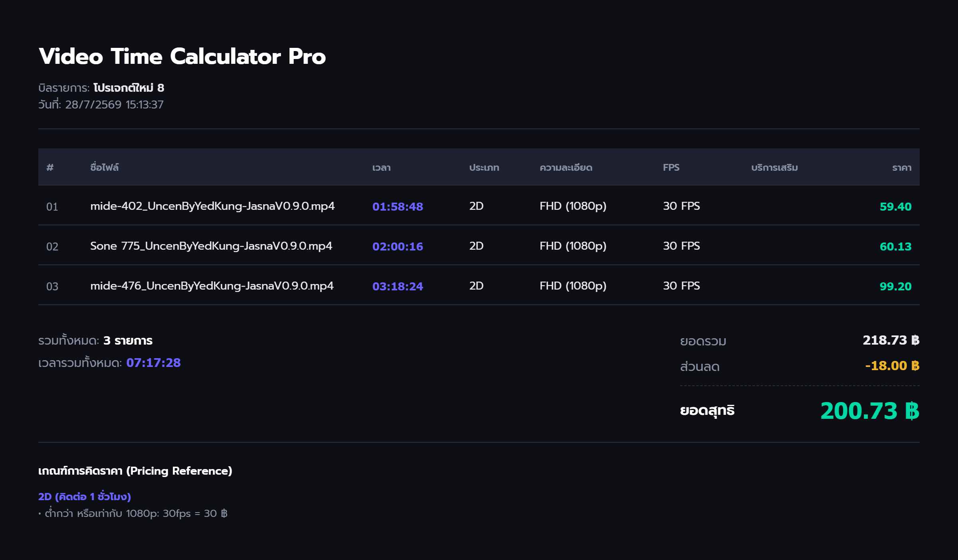Click the ราคา column header
Screen dimensions: 958x560
tap(902, 168)
